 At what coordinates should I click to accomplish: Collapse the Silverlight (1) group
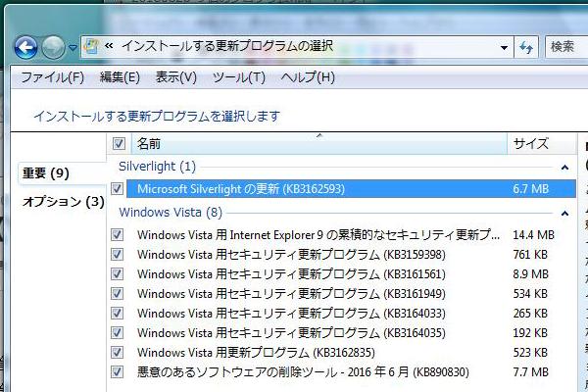click(564, 168)
